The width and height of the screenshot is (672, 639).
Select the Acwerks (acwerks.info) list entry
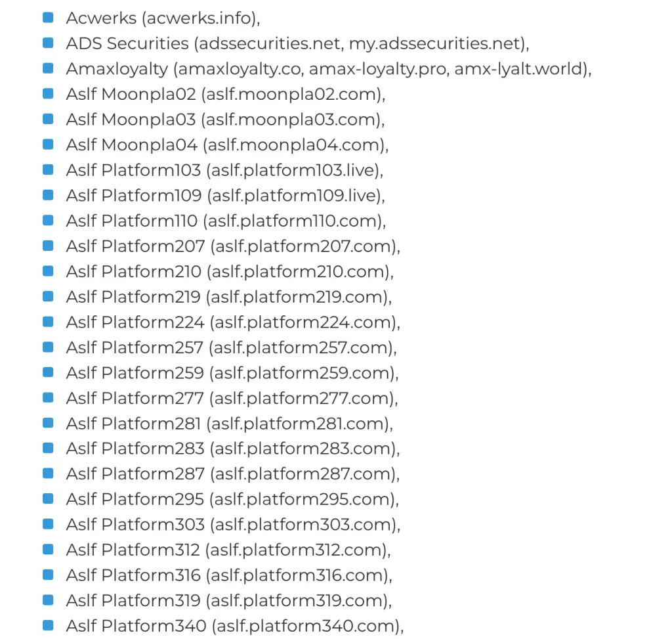pyautogui.click(x=163, y=18)
